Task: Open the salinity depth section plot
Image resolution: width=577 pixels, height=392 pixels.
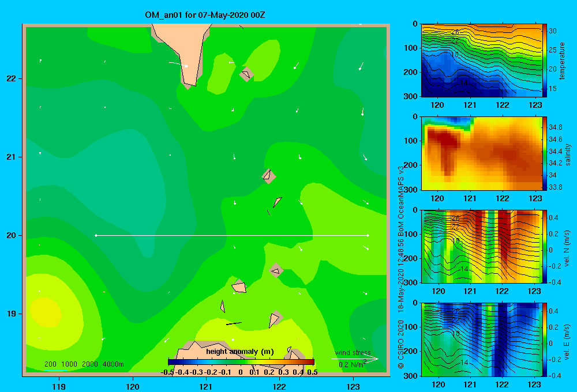Action: click(x=481, y=153)
